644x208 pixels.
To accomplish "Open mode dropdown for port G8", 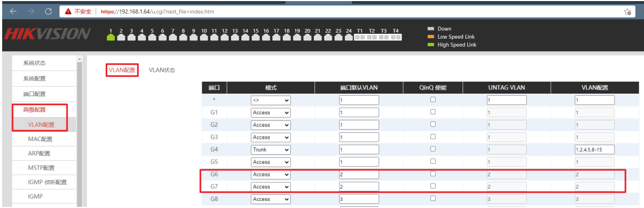I will click(271, 199).
